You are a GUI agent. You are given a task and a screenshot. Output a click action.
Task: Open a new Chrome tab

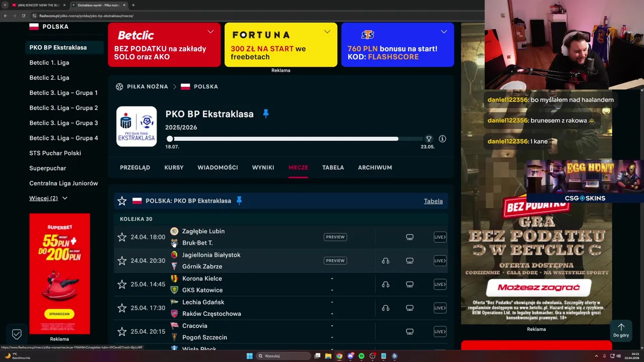click(133, 5)
